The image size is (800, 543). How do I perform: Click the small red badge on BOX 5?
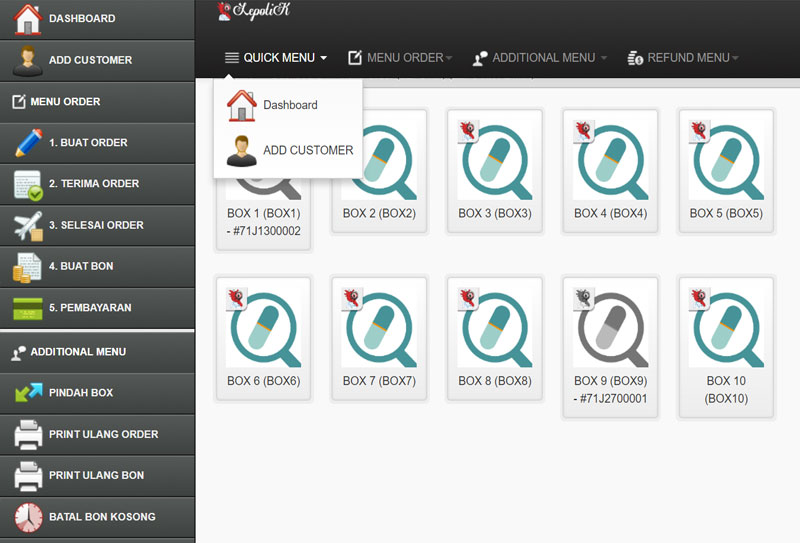coord(699,132)
